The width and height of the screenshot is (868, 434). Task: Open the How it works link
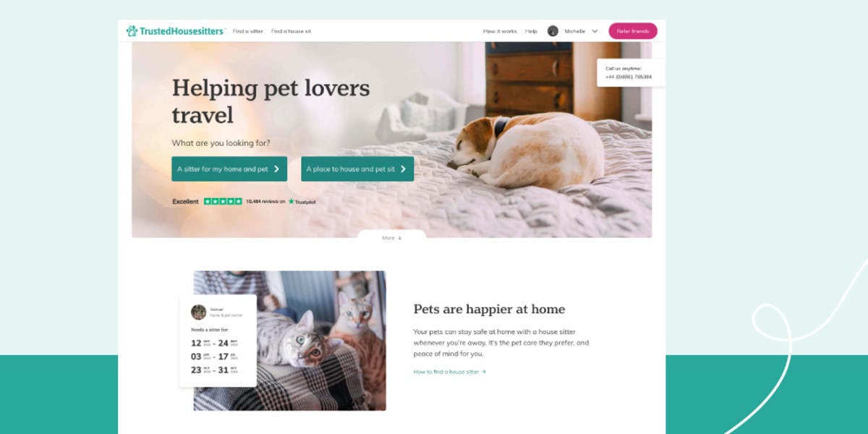(500, 31)
